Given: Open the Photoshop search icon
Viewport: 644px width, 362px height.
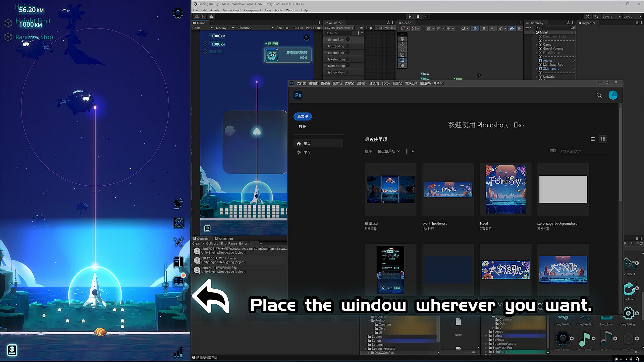Looking at the screenshot, I should point(599,95).
